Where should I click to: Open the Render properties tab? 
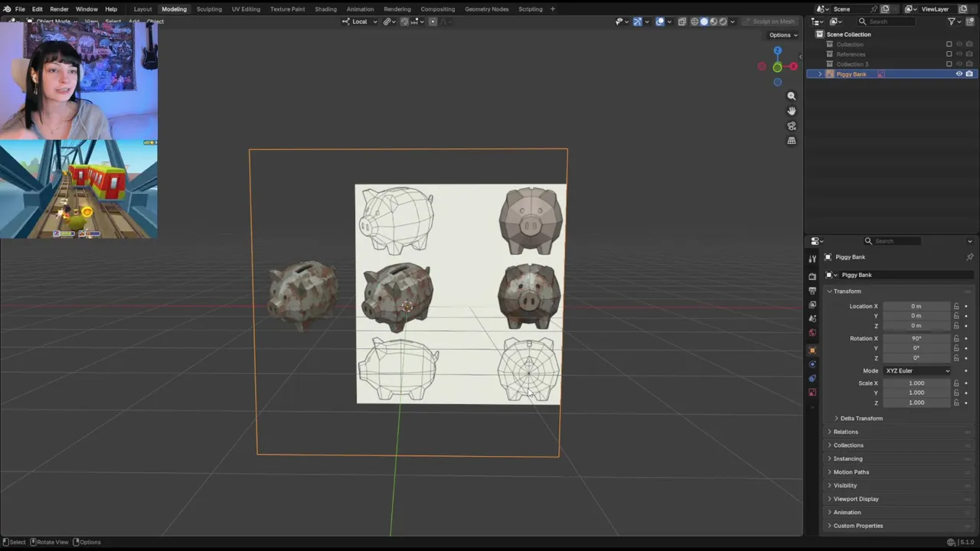click(812, 276)
